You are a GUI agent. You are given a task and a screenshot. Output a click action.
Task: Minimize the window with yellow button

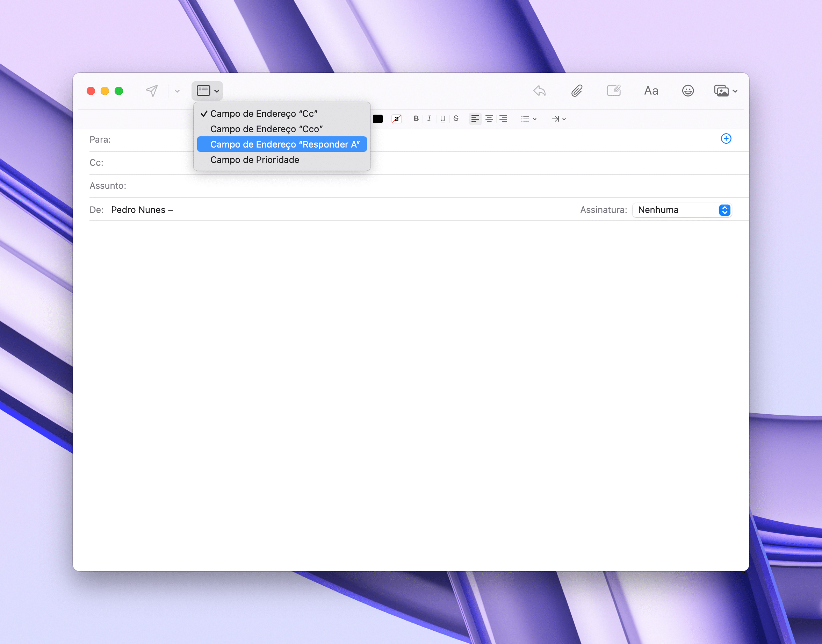coord(105,91)
